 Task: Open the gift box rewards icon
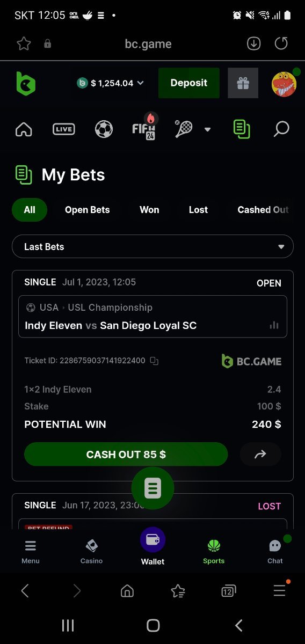[x=243, y=83]
